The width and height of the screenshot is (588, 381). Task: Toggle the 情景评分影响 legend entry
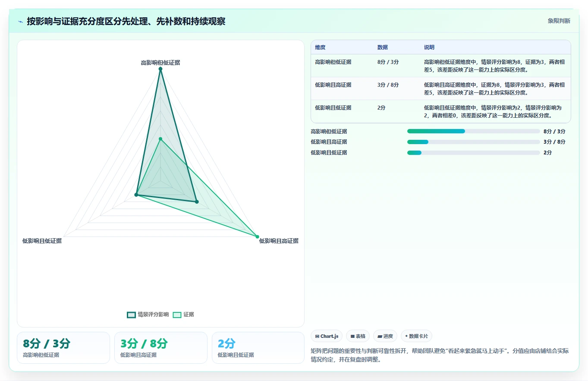(x=148, y=315)
